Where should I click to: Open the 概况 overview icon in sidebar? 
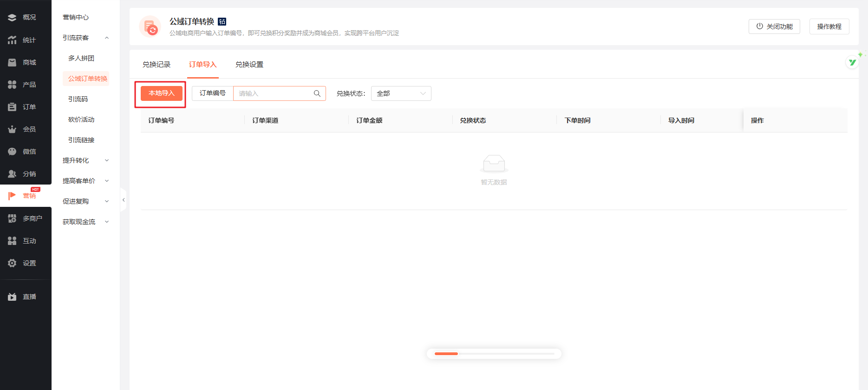point(13,17)
